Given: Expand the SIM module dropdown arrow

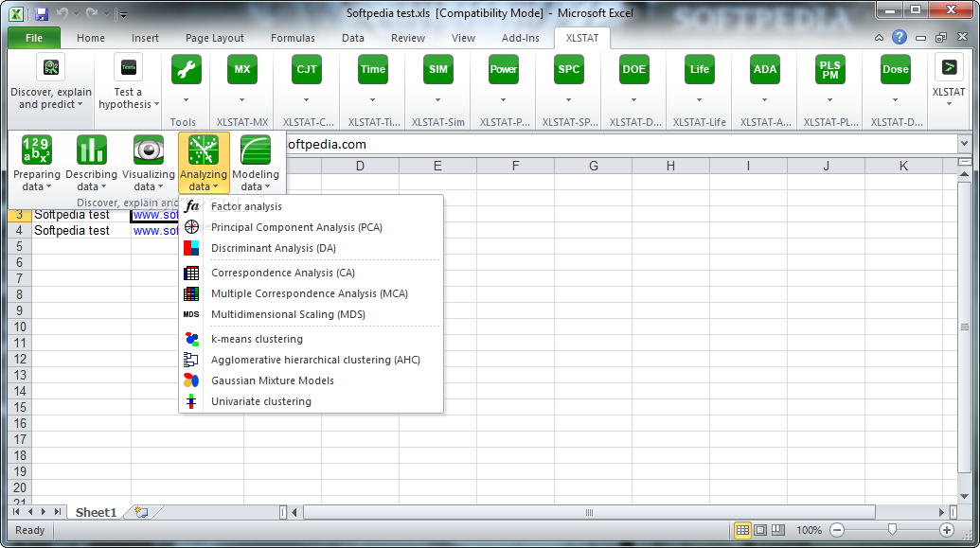Looking at the screenshot, I should 438,100.
